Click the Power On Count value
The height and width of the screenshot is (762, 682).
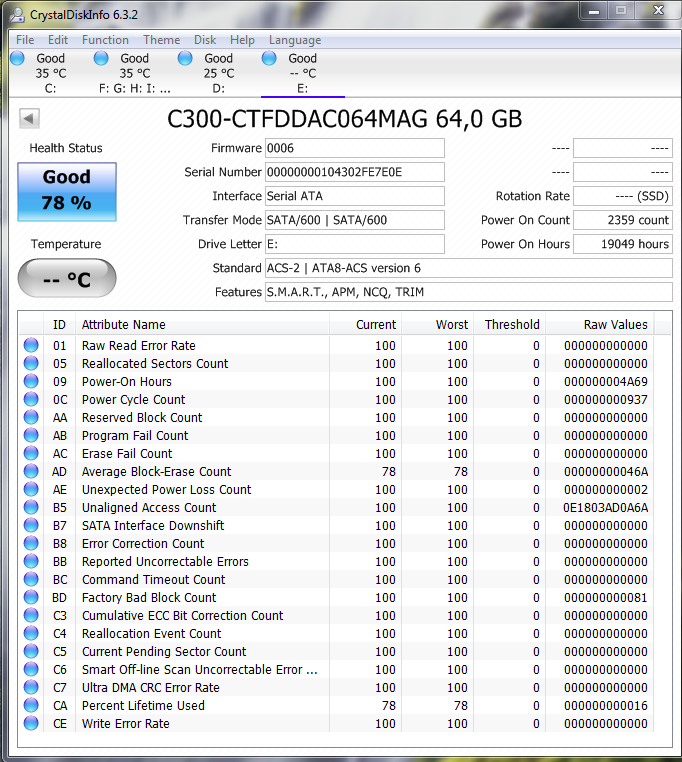[623, 220]
